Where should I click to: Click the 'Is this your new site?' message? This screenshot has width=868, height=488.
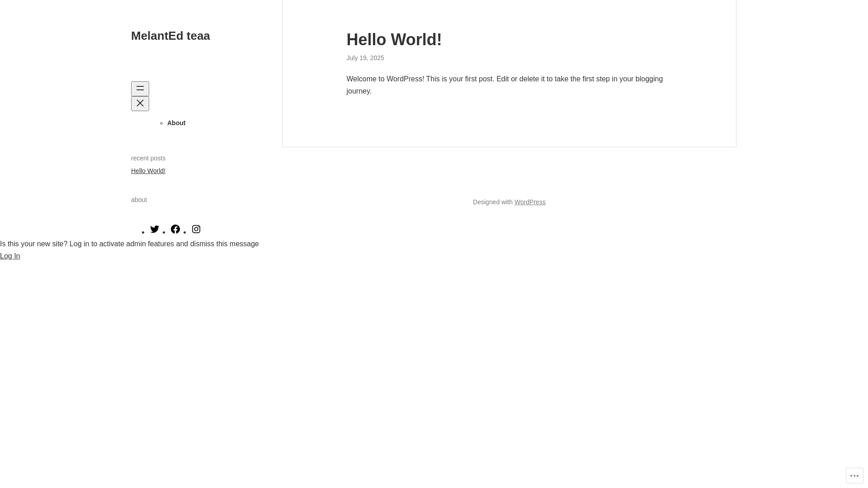[129, 244]
